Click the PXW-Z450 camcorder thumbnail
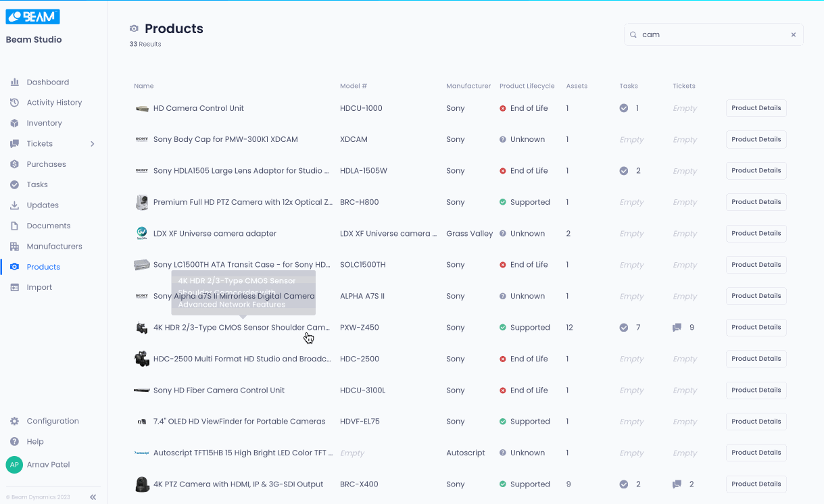This screenshot has height=504, width=824. [x=142, y=328]
